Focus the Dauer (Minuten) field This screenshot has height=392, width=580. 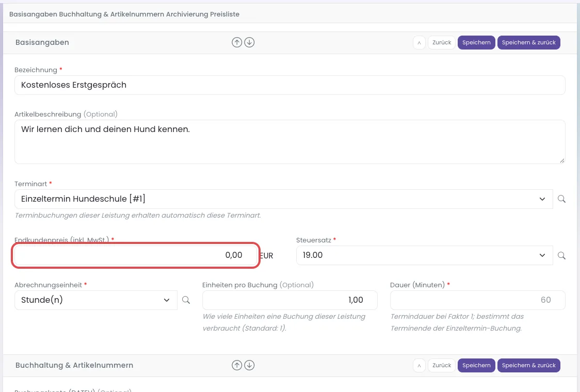(477, 300)
